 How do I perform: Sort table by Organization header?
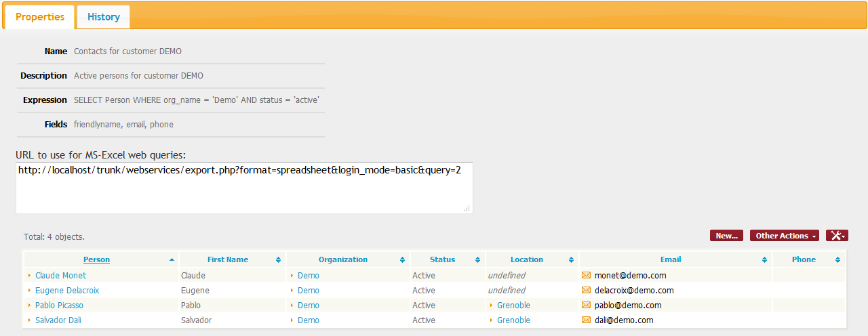(x=342, y=259)
